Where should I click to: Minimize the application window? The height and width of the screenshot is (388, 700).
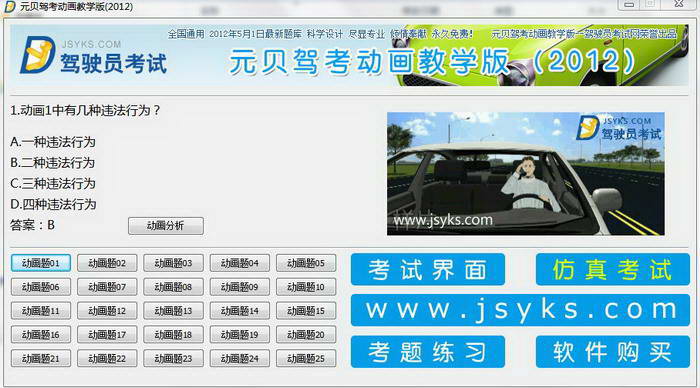pos(629,4)
